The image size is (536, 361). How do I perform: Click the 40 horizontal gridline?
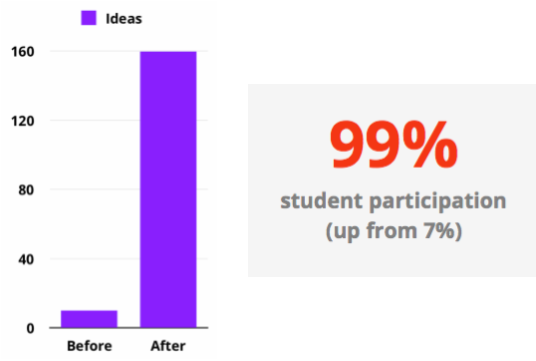coord(95,258)
